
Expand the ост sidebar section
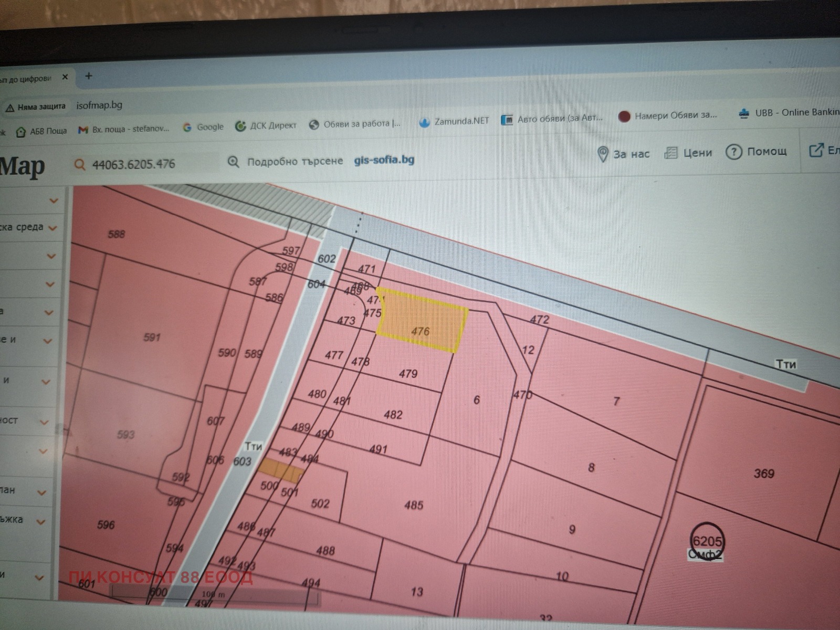(44, 422)
